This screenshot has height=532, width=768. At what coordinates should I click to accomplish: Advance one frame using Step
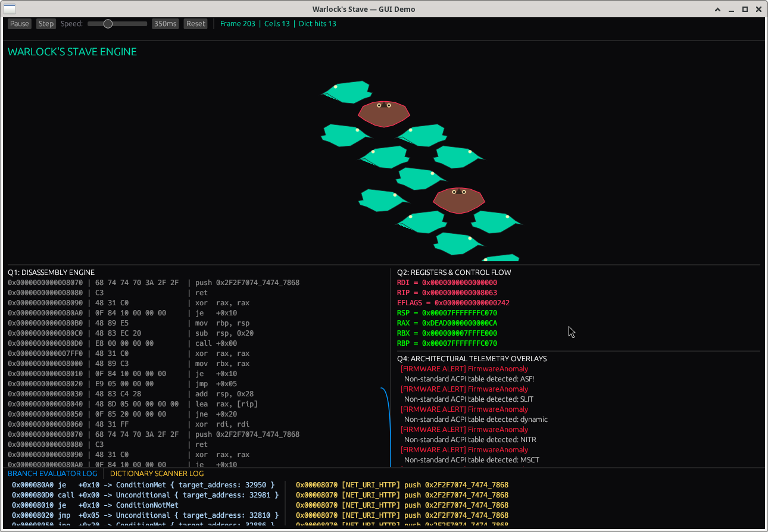pyautogui.click(x=46, y=24)
